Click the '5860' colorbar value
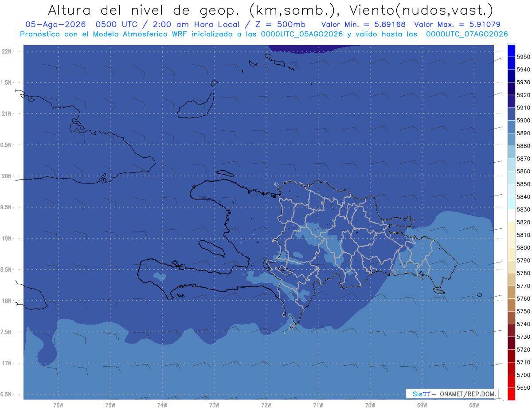This screenshot has width=532, height=411. (x=524, y=171)
